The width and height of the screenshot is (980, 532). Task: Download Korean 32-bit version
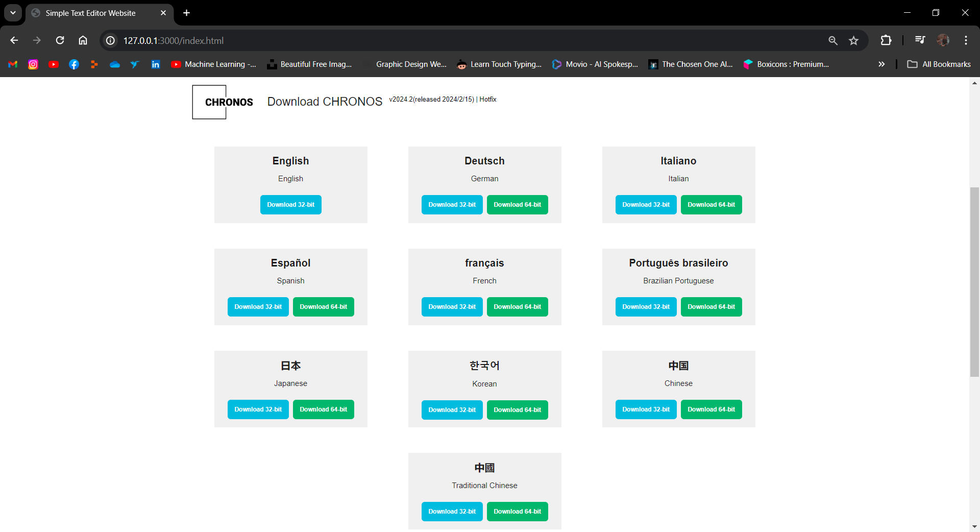coord(452,410)
